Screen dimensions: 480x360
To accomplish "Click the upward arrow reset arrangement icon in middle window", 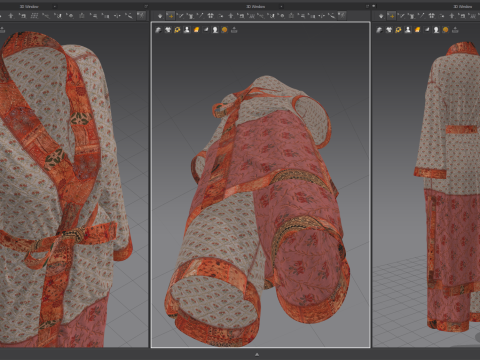I will click(x=231, y=16).
